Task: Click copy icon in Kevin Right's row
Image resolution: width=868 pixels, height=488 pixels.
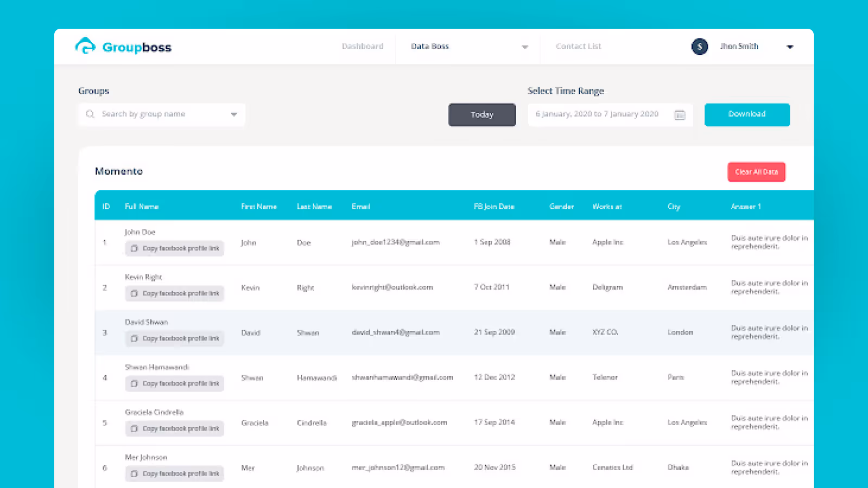Action: coord(135,293)
